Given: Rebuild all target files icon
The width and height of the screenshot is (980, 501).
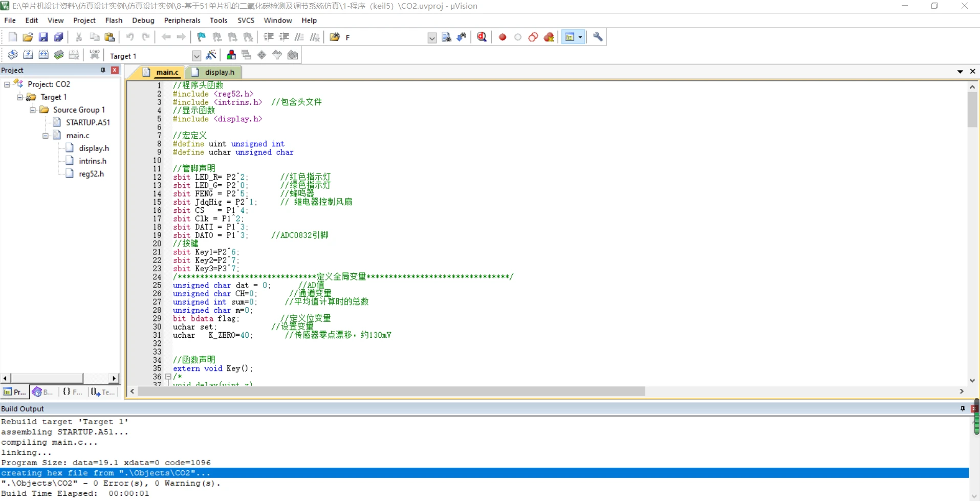Looking at the screenshot, I should 43,55.
